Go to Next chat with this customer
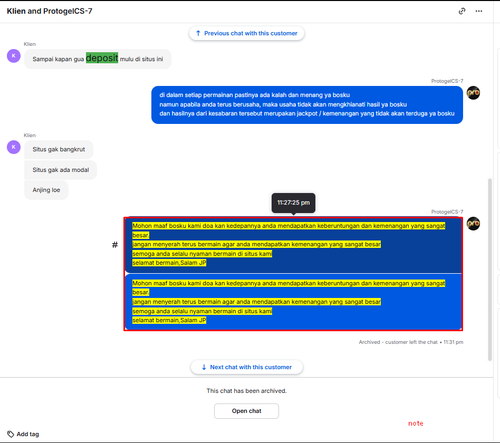 [247, 367]
